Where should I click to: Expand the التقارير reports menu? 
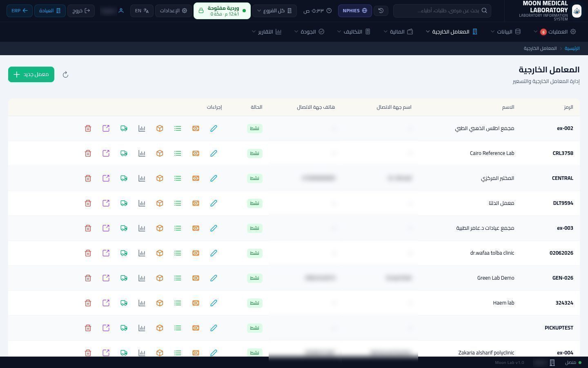pos(267,31)
